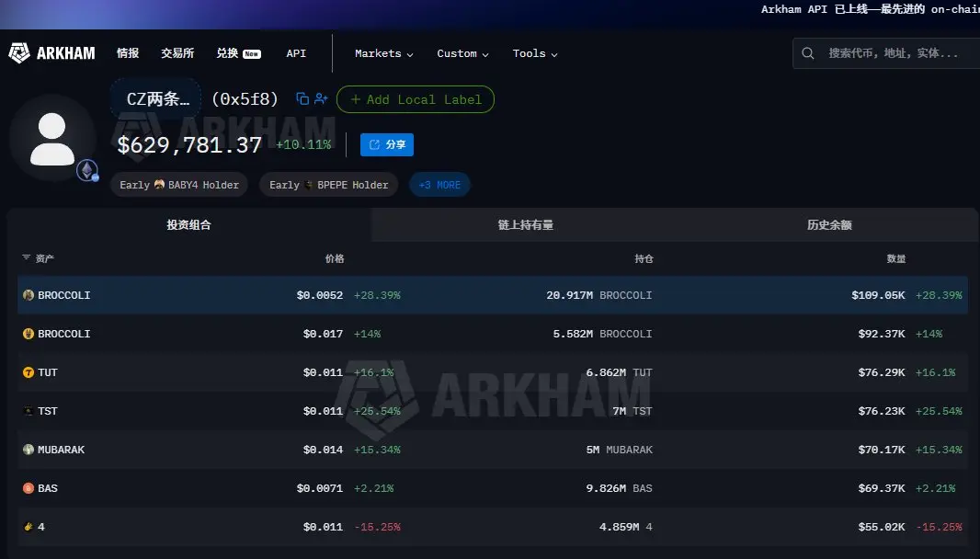Click the Add Local Label button
The width and height of the screenshot is (980, 559).
(416, 99)
